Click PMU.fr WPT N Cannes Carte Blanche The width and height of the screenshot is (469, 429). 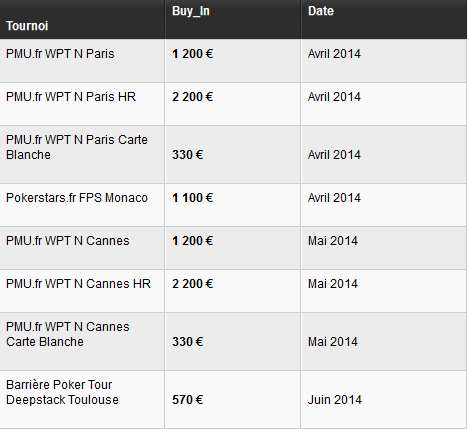67,334
